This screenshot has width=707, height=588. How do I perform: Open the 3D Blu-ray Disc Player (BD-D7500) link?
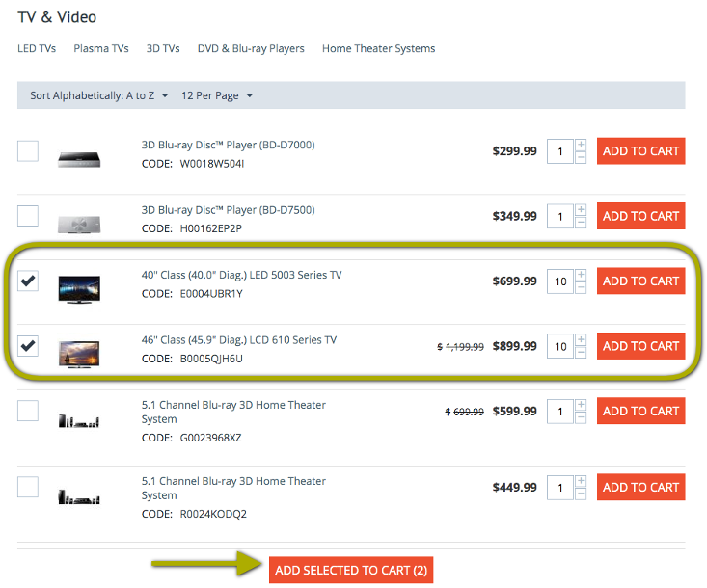pyautogui.click(x=229, y=210)
